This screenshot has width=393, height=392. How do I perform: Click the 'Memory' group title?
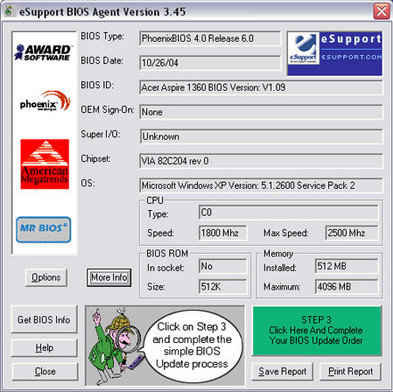pos(278,254)
